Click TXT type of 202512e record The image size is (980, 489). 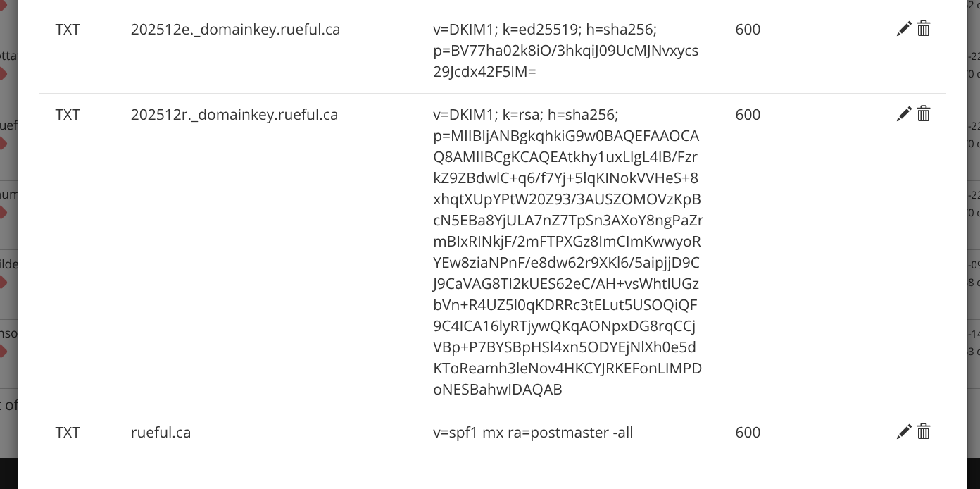tap(68, 30)
